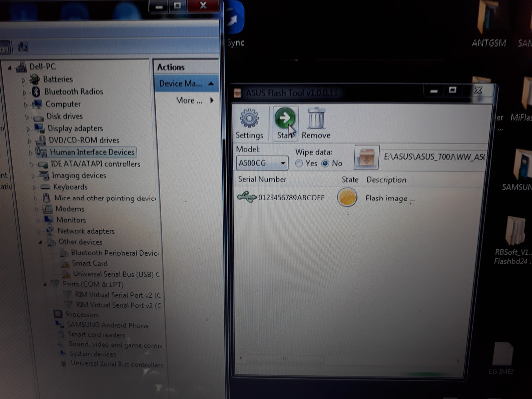Click the green Start arrow button
Image resolution: width=532 pixels, height=399 pixels.
tap(285, 123)
